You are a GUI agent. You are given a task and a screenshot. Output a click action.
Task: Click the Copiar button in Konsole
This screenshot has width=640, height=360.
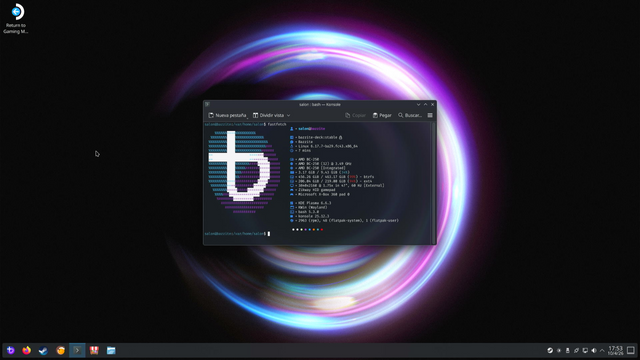tap(356, 116)
